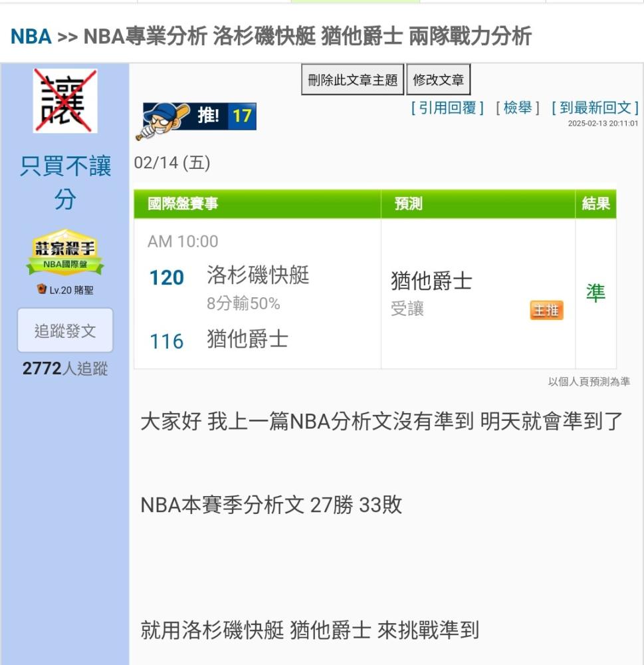Open the author avatar with crossed-out 讓

pos(65,101)
